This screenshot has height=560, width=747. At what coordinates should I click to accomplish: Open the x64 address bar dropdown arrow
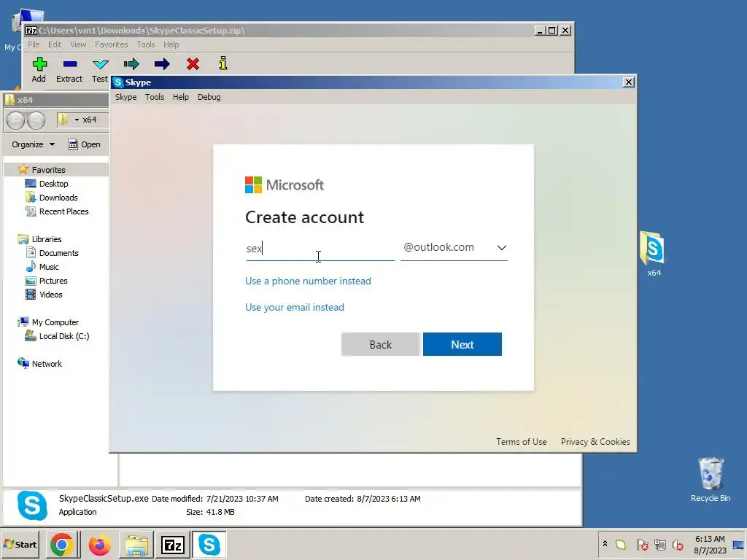(77, 120)
